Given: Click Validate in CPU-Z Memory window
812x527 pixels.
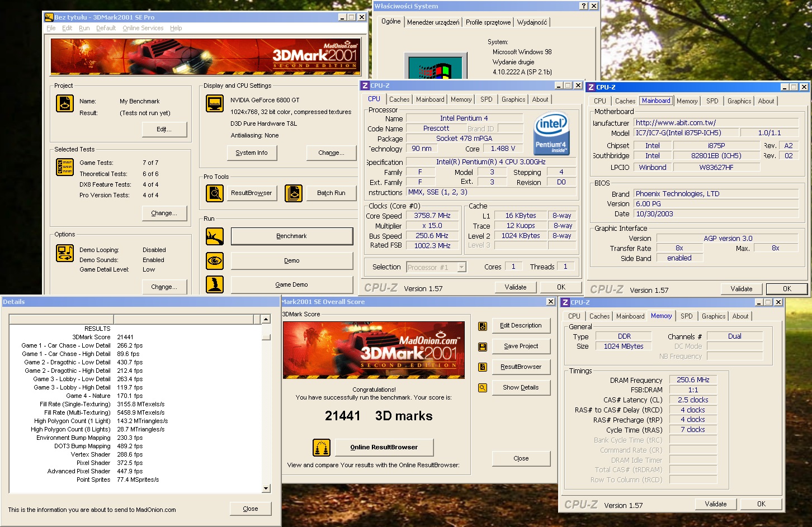Looking at the screenshot, I should [716, 504].
